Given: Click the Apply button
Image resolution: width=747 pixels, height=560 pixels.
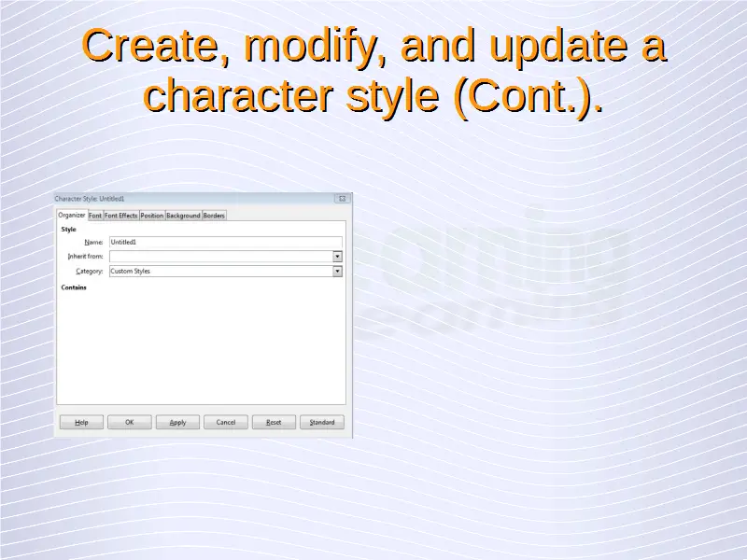Looking at the screenshot, I should (x=177, y=422).
